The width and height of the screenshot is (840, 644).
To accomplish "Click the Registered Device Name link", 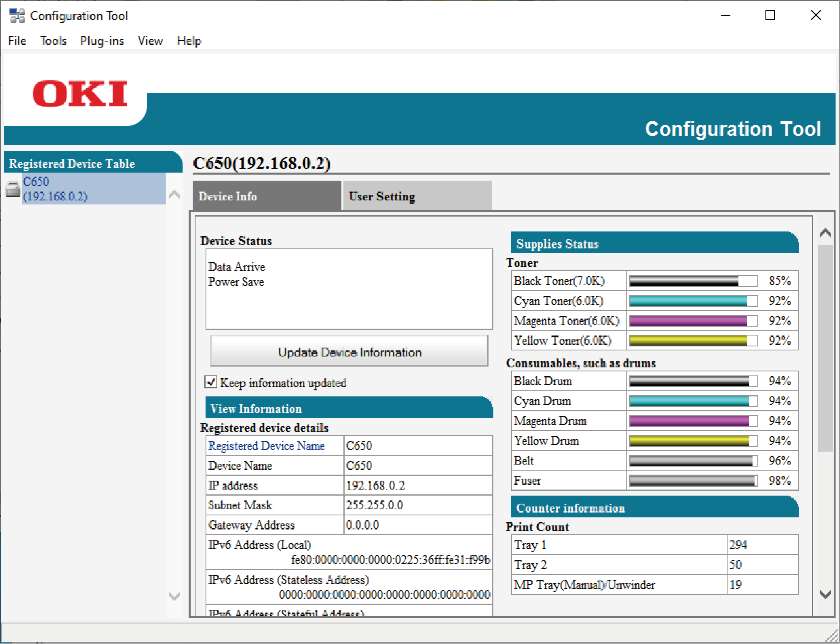I will 266,446.
